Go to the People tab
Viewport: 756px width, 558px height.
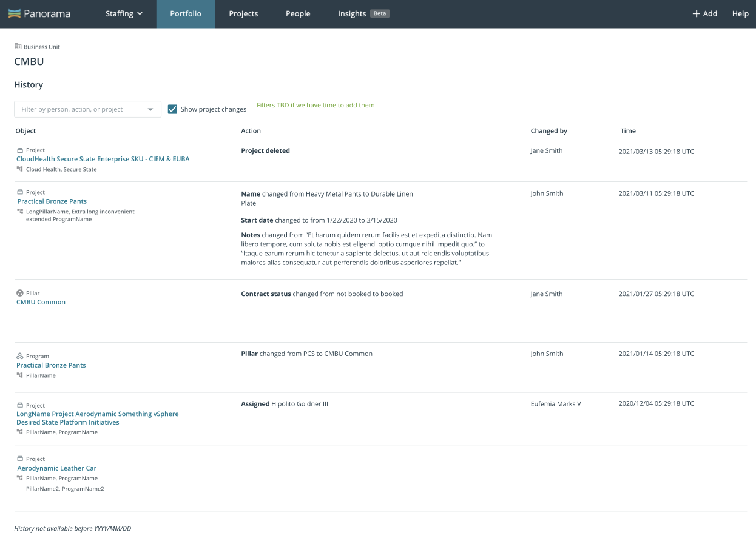[298, 13]
